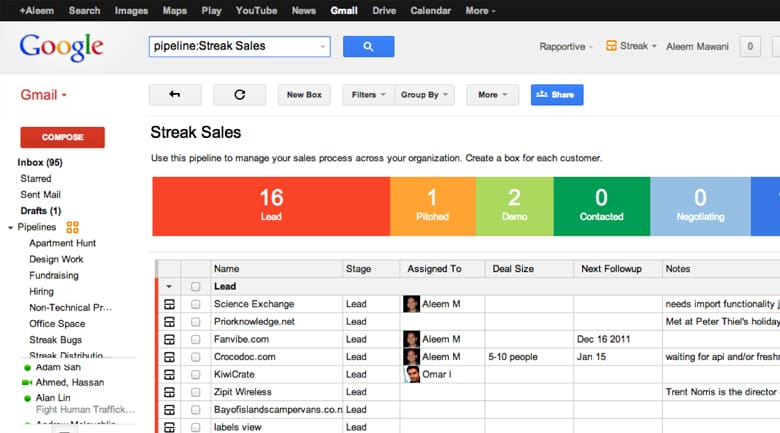Click the orange grid icon beside Pipelines

pyautogui.click(x=72, y=227)
